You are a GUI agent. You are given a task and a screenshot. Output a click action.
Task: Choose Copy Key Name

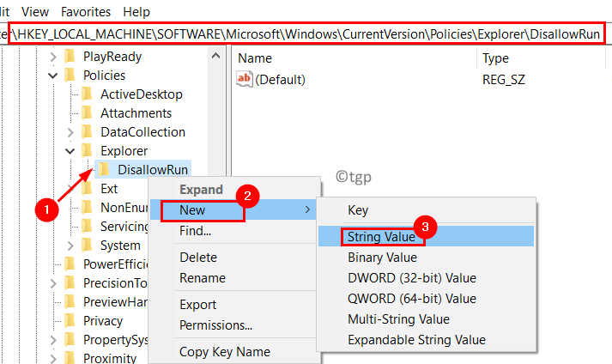pos(234,352)
